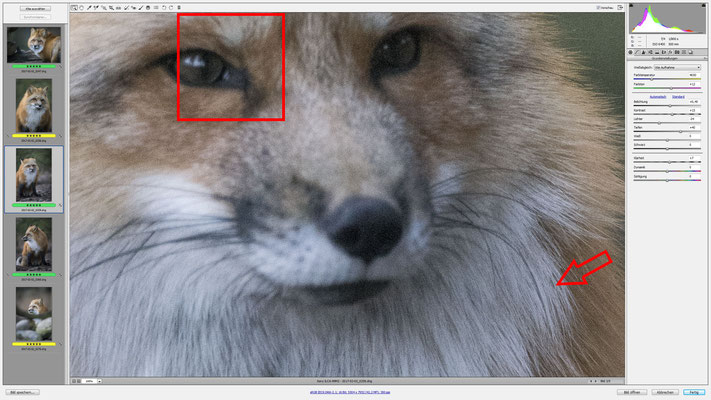Toggle shadow clipping warning in histogram
Image resolution: width=711 pixels, height=400 pixels.
click(631, 6)
